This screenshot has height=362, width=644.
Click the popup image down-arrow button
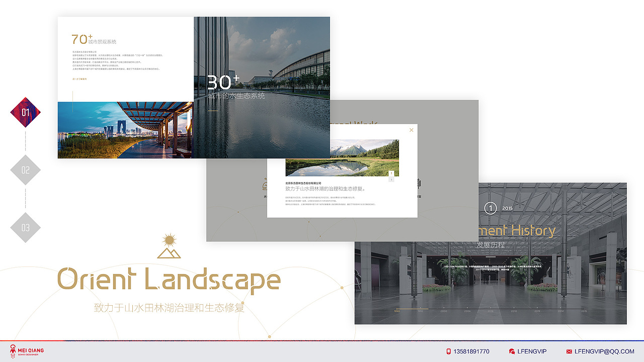pyautogui.click(x=391, y=179)
